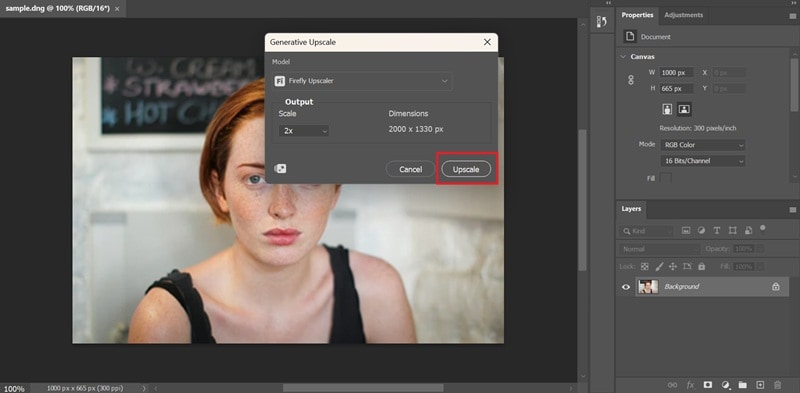Click the Background layer name

681,287
